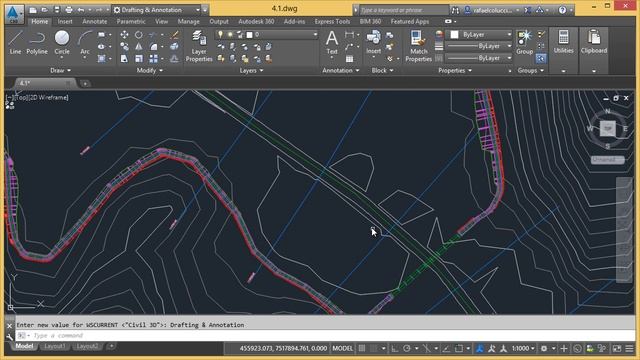This screenshot has width=640, height=360.
Task: Toggle layer 0 freeze sun icon
Action: (x=230, y=35)
